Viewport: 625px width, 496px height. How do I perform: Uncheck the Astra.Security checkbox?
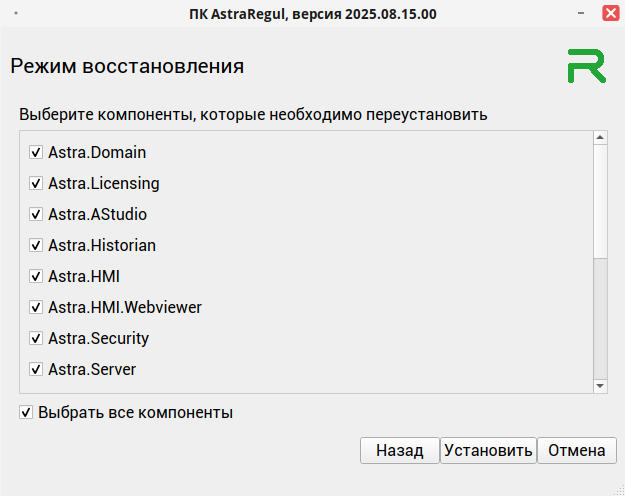(x=36, y=339)
